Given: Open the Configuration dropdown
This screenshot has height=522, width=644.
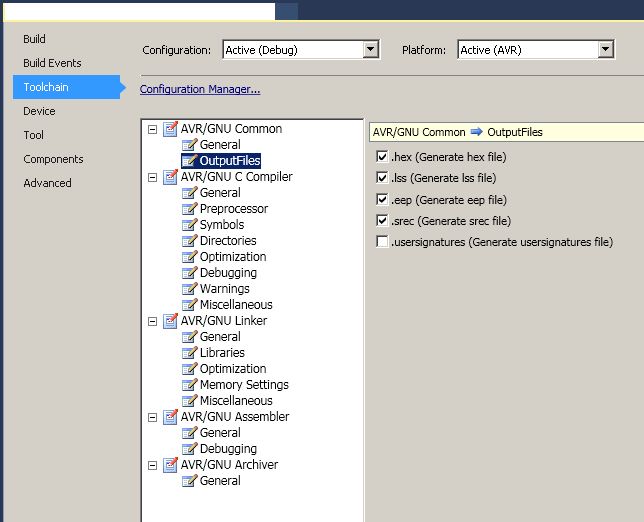Looking at the screenshot, I should pos(370,50).
